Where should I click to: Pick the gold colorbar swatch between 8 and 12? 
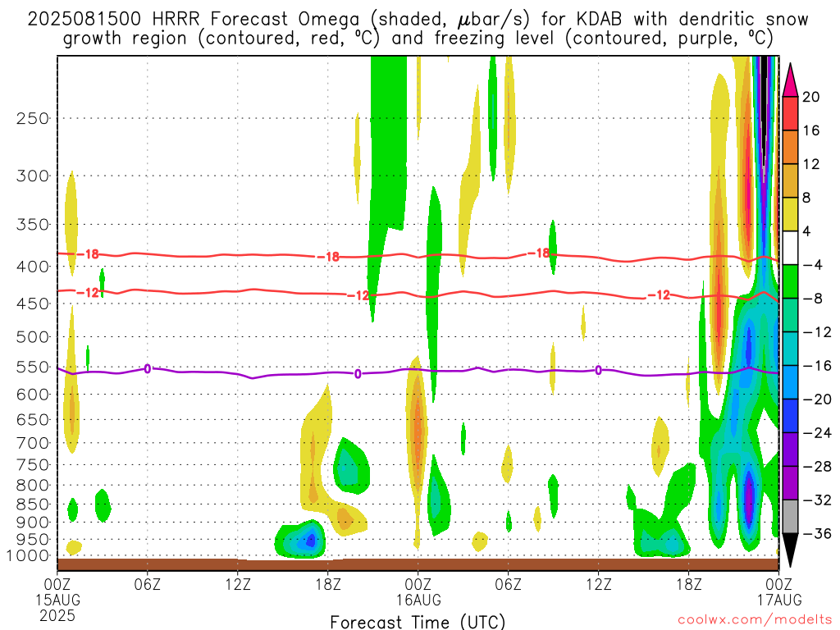point(790,180)
